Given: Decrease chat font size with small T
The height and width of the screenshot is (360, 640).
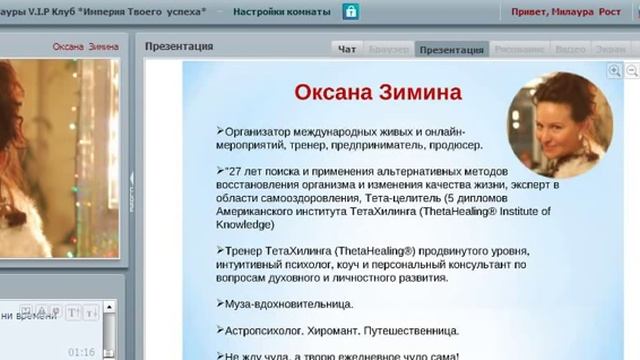Looking at the screenshot, I should coord(90,313).
